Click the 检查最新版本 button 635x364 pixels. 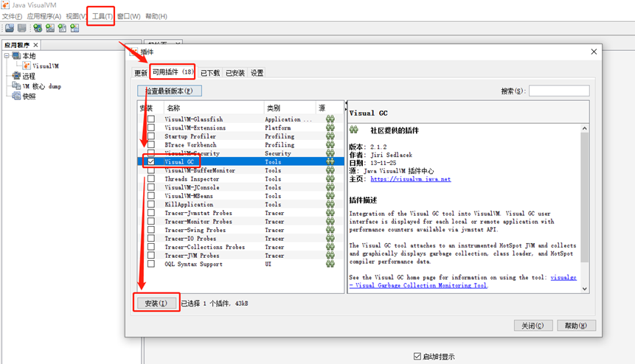(170, 91)
